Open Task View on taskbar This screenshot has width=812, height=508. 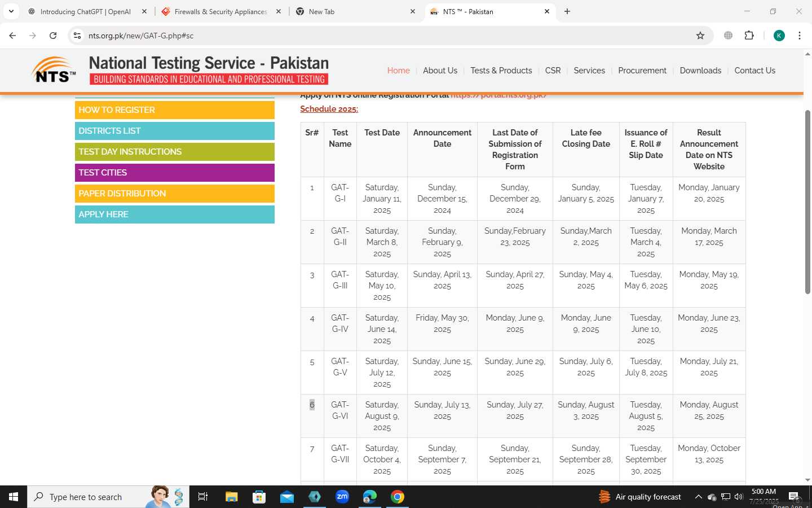tap(203, 497)
